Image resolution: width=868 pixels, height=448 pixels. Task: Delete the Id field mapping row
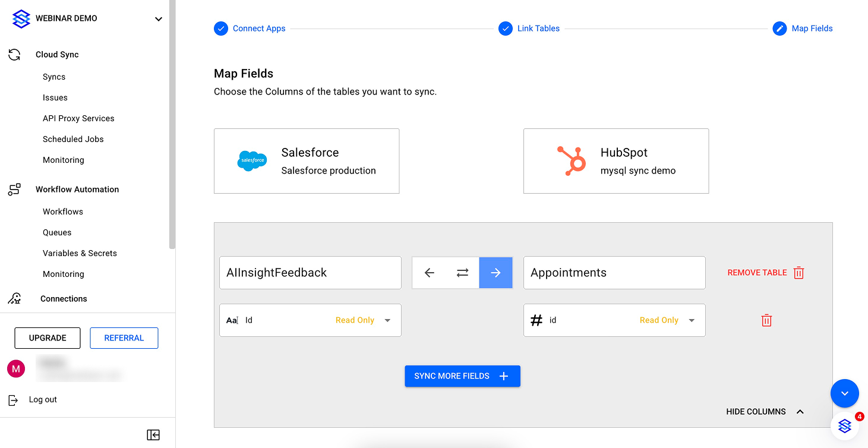(x=766, y=320)
